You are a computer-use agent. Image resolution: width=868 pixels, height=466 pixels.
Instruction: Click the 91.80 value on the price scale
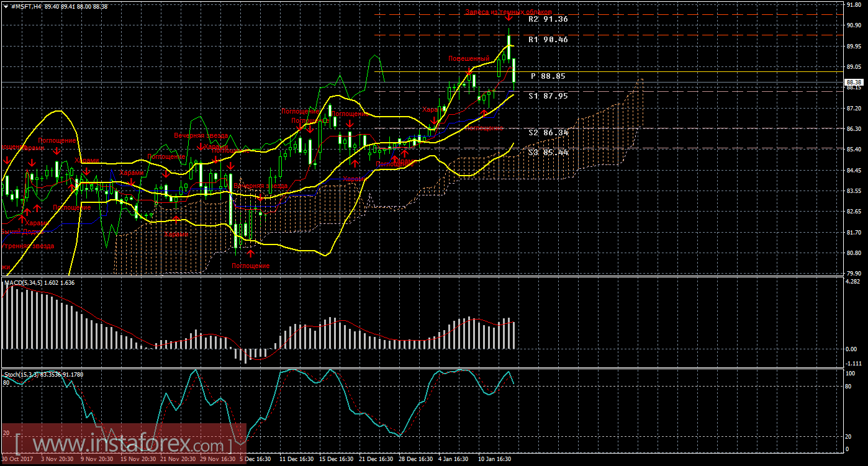pyautogui.click(x=854, y=4)
